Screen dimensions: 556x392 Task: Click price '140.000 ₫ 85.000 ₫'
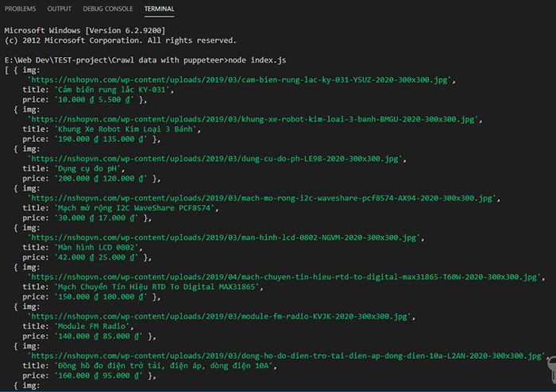98,336
